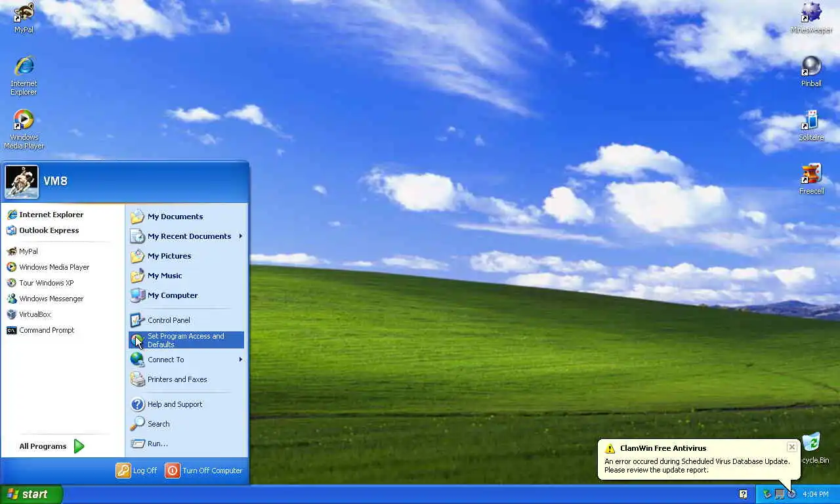Image resolution: width=840 pixels, height=504 pixels.
Task: Click the balloon's update error message text
Action: tap(697, 465)
